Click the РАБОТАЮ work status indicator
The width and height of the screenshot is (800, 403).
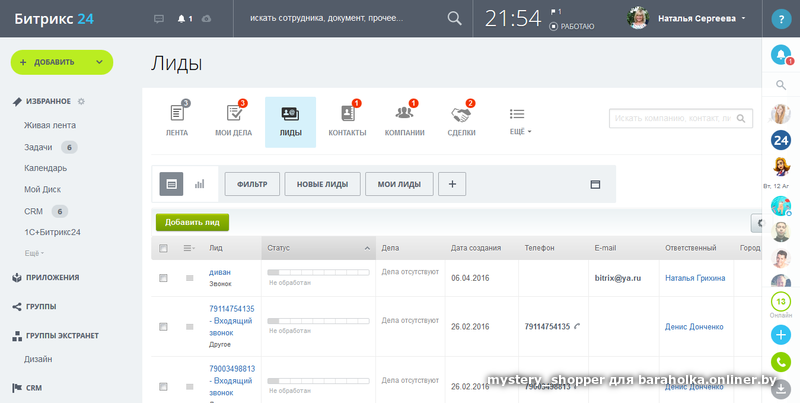(x=571, y=27)
